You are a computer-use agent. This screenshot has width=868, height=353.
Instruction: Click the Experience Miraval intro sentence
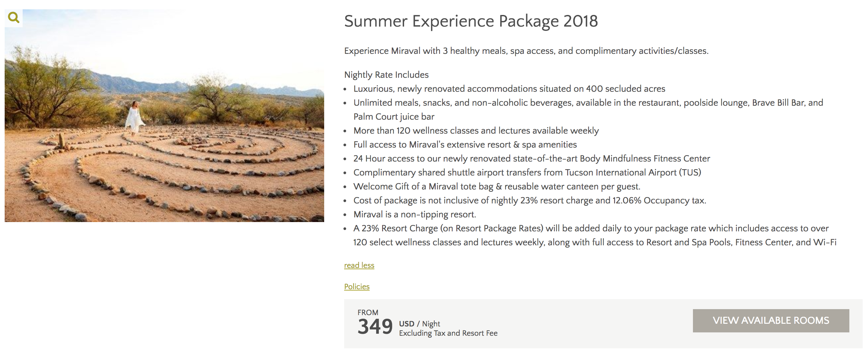[x=526, y=51]
